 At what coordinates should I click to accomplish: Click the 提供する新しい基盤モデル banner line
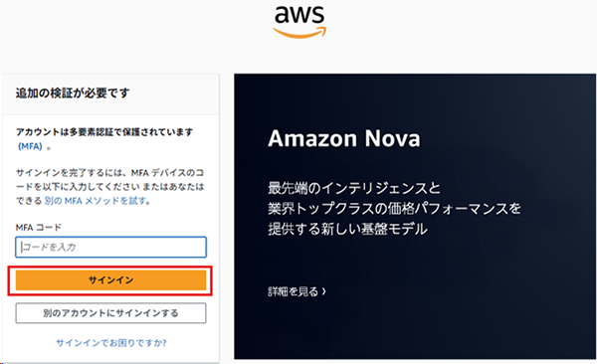pos(347,229)
